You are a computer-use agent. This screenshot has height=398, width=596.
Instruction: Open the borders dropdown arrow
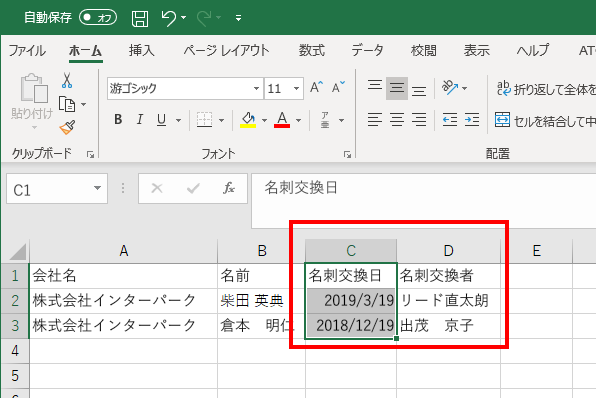click(x=222, y=121)
